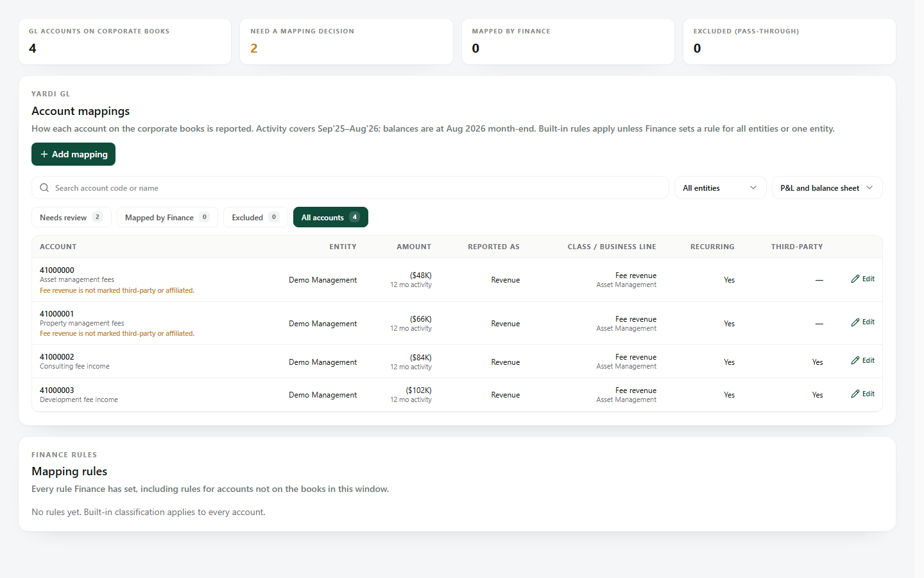This screenshot has height=578, width=924.
Task: Click third-party Yes in row 41000002
Action: pos(817,362)
